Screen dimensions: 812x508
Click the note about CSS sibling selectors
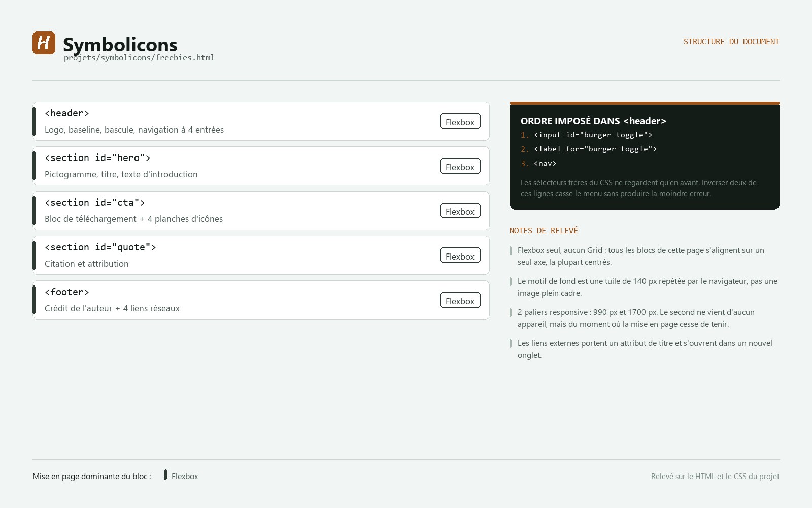[638, 188]
